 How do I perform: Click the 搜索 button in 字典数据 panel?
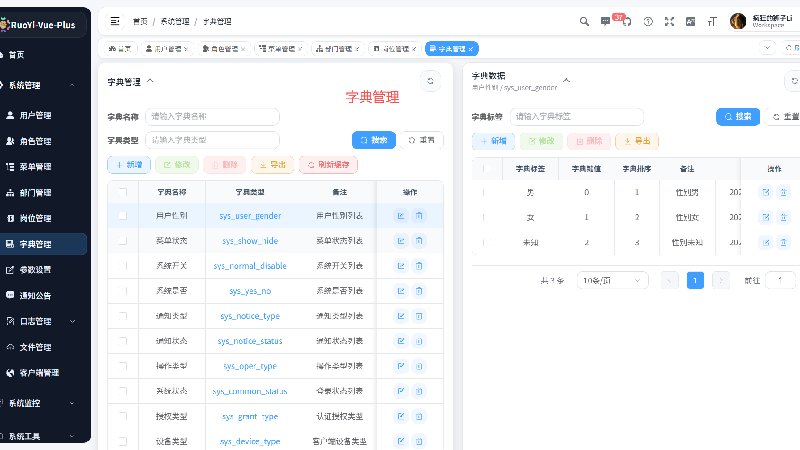pyautogui.click(x=738, y=116)
